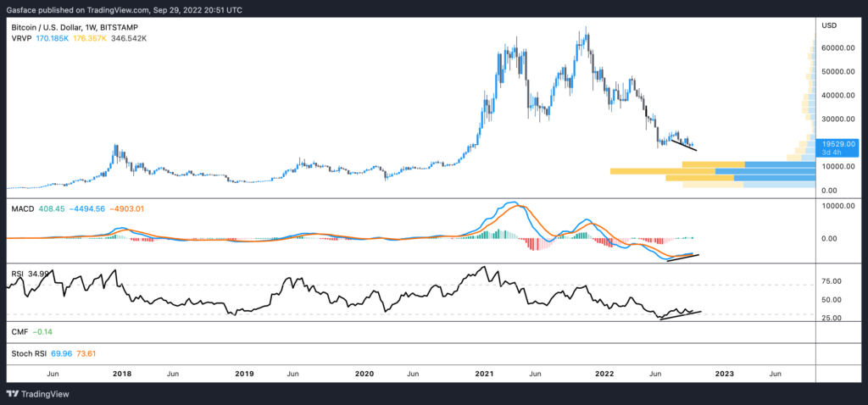Click the 2023 year marker on time axis

(x=726, y=373)
